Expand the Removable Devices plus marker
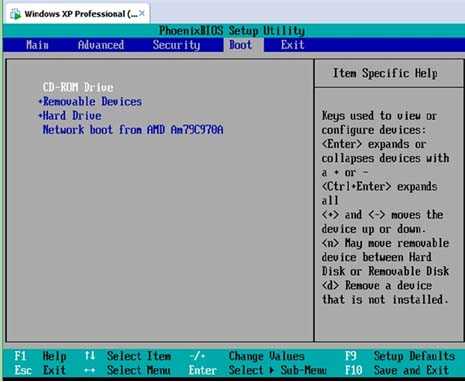465x382 pixels. pyautogui.click(x=40, y=101)
